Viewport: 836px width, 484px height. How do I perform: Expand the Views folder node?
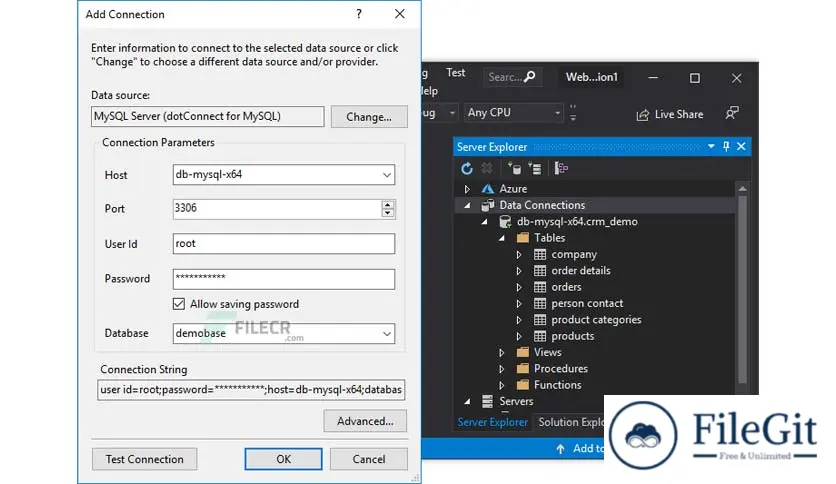point(501,352)
